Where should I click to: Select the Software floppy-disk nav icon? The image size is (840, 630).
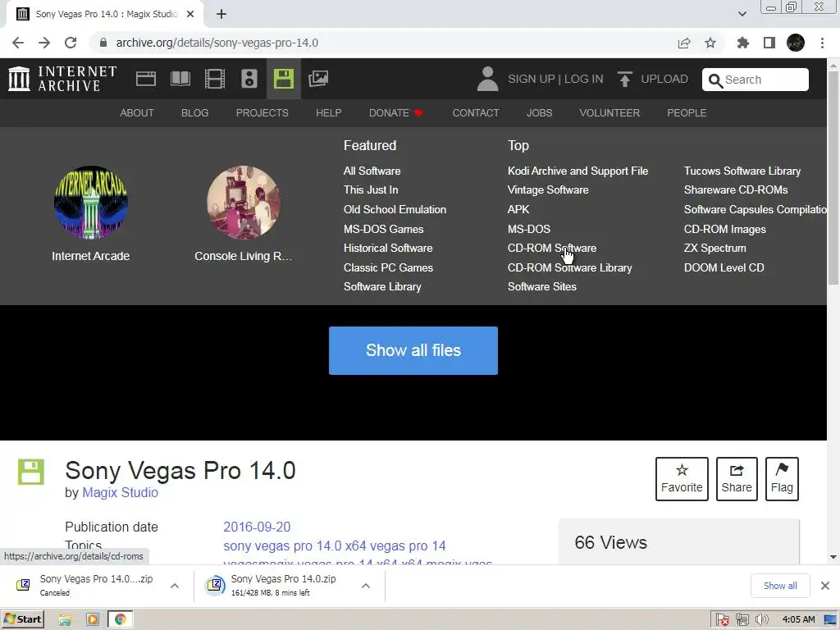pos(283,79)
